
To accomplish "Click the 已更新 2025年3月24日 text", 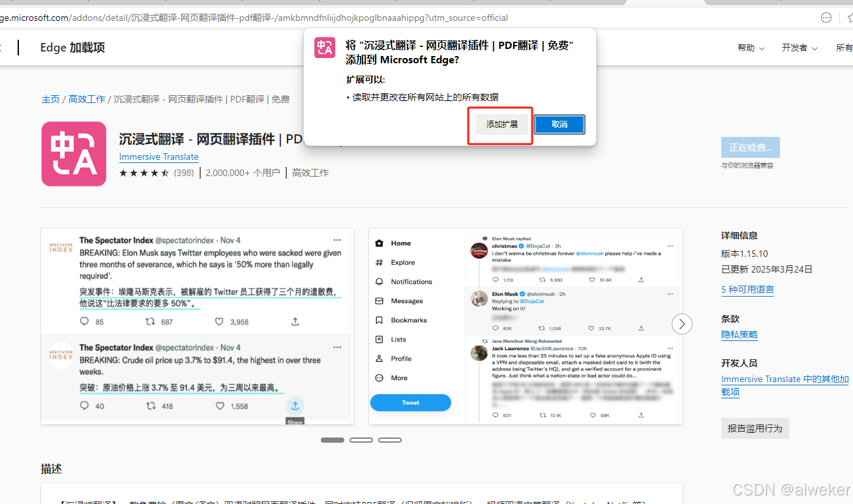I will 767,269.
